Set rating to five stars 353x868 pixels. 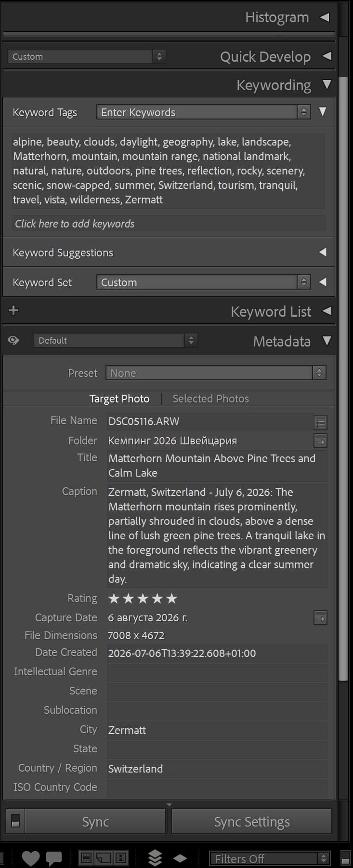point(171,599)
